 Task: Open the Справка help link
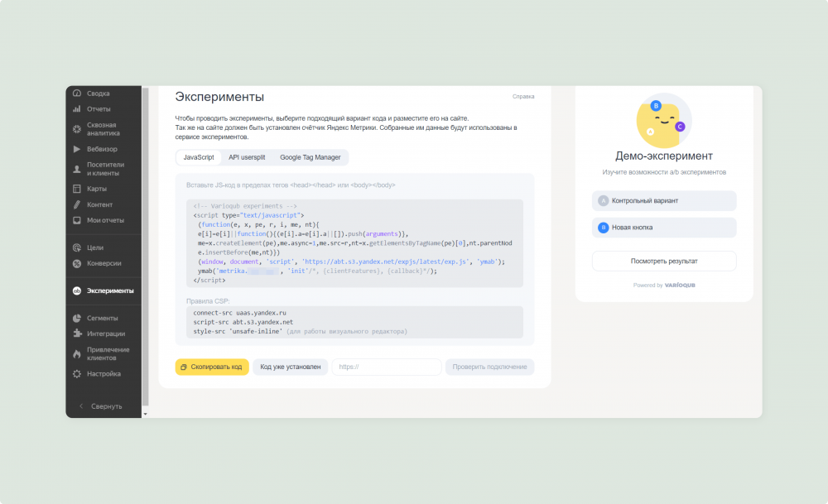coord(523,97)
